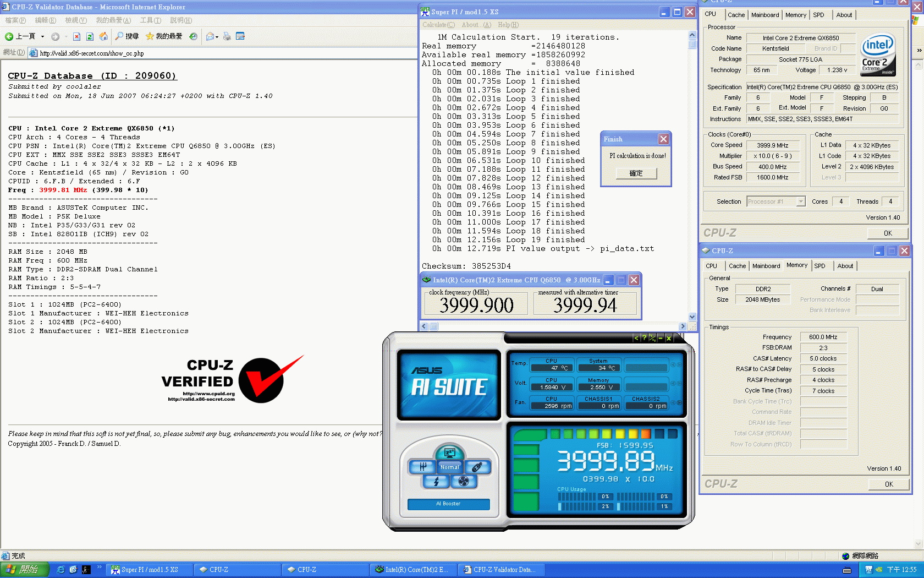
Task: Expand the IE toolbar overflow chevron
Action: 919,50
